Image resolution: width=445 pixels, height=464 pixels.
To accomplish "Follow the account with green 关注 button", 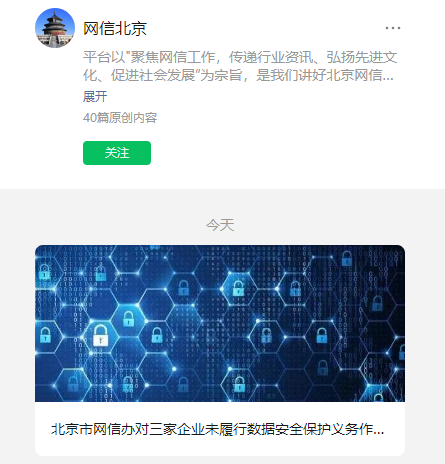I will click(x=117, y=153).
